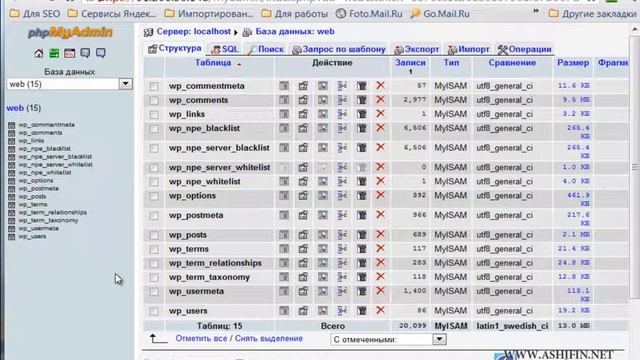Image resolution: width=640 pixels, height=360 pixels.
Task: Empty wp_users table trash icon
Action: click(362, 311)
